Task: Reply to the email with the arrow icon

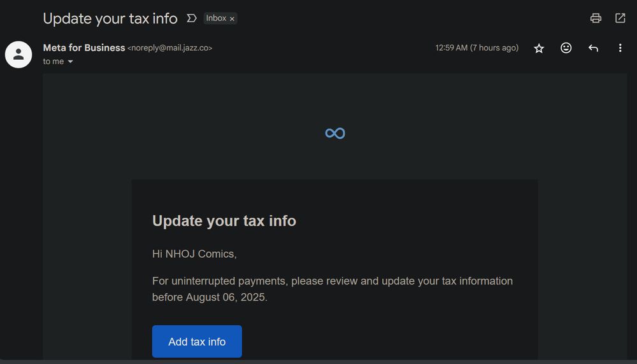Action: 593,48
